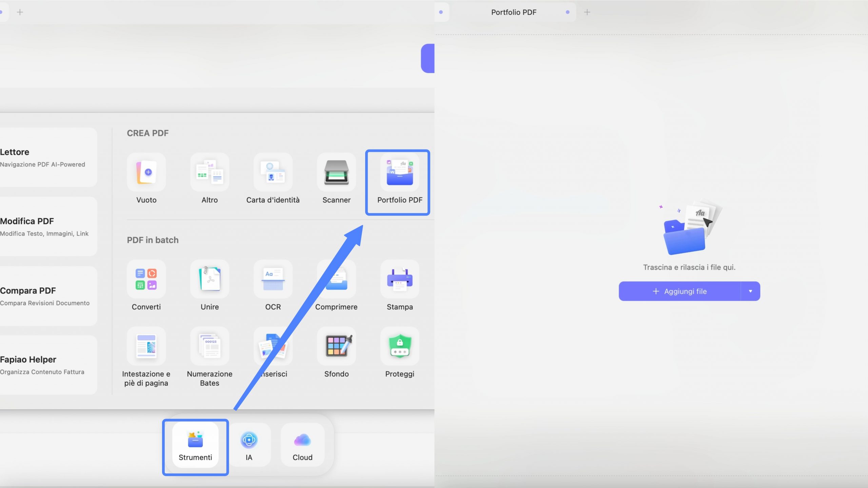868x488 pixels.
Task: Launch the OCR tool
Action: [x=273, y=286]
